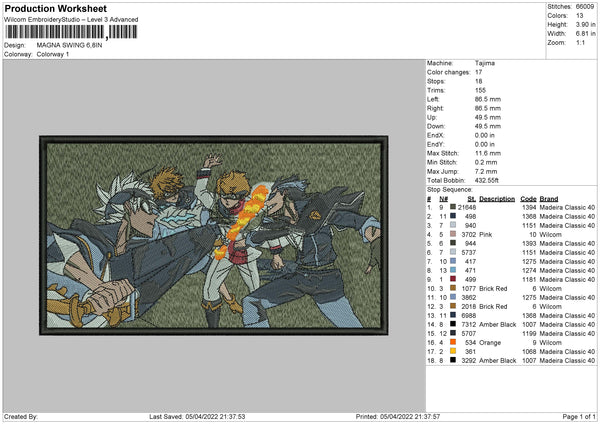Click the 'Page 1 of 1' footer text
The width and height of the screenshot is (600, 424).
pos(579,417)
